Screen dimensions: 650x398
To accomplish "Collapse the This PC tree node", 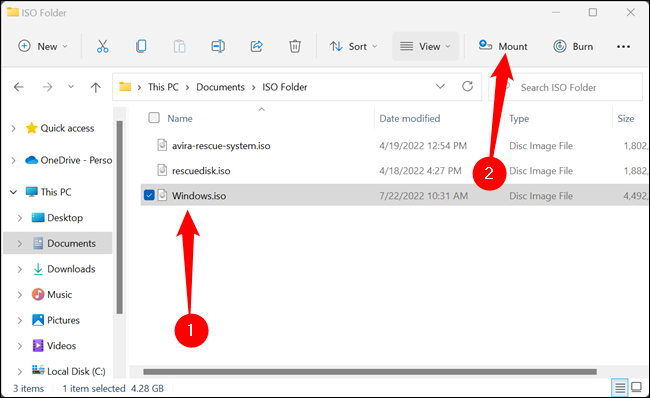I will (13, 192).
